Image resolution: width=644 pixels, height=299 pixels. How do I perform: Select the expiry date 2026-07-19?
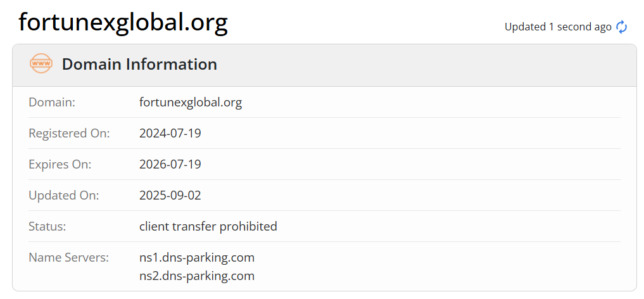click(170, 164)
